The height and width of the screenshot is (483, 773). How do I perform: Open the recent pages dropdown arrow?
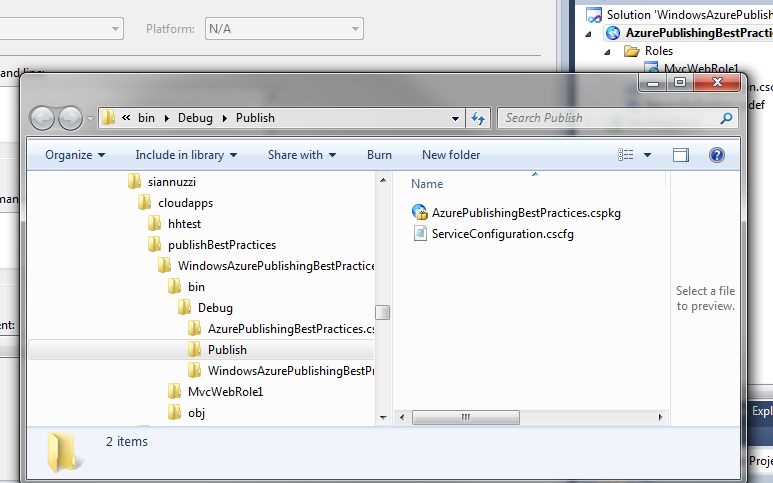(x=90, y=119)
